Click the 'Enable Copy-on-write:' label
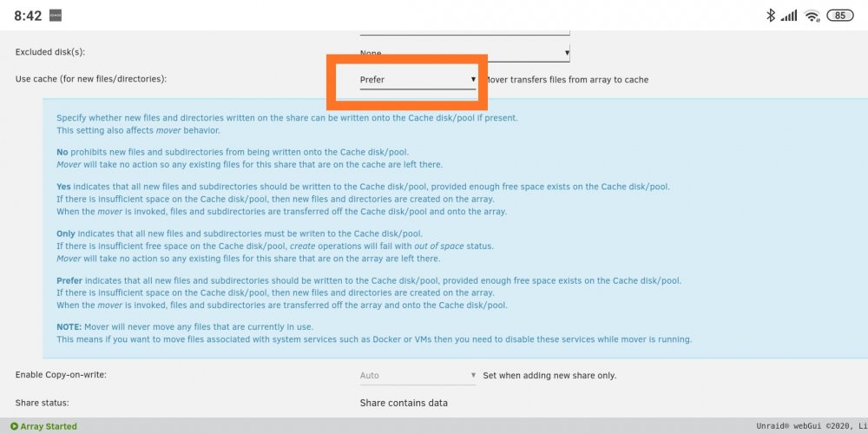 click(61, 375)
